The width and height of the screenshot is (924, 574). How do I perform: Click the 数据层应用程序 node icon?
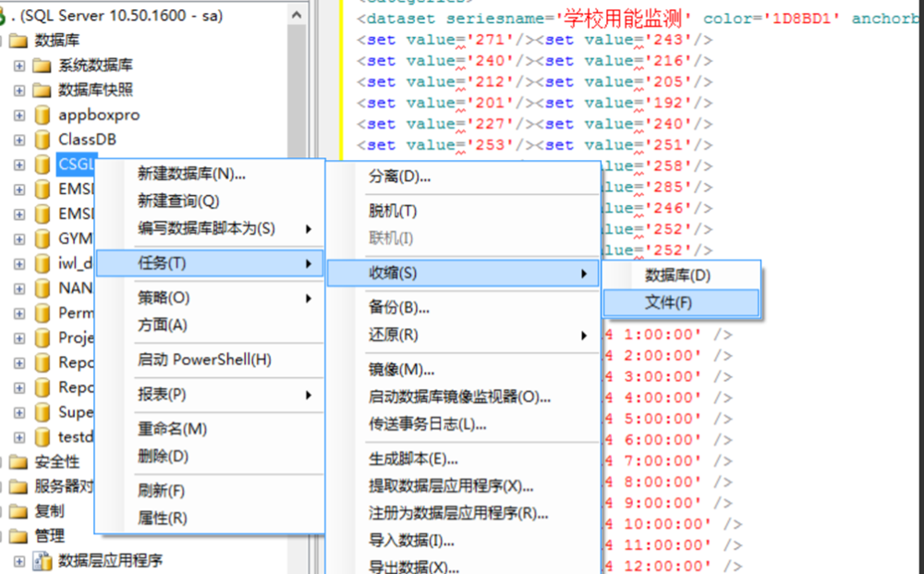41,562
